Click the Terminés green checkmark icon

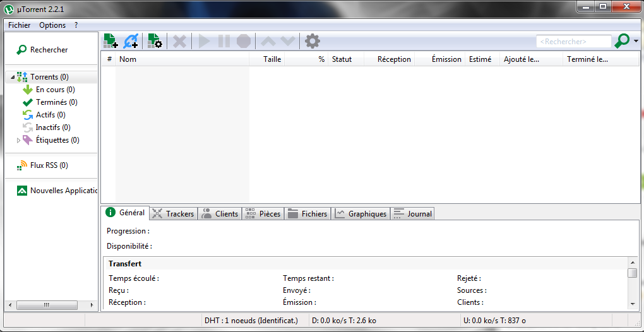(28, 102)
